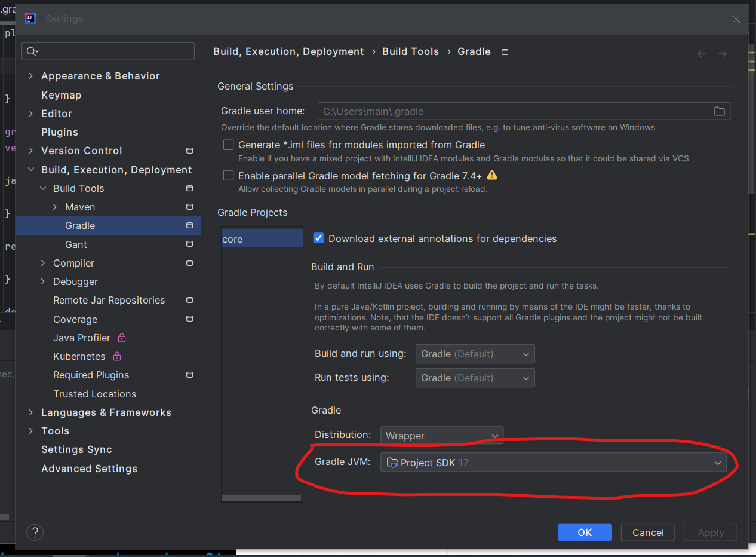Open Advanced Settings page

pyautogui.click(x=89, y=469)
